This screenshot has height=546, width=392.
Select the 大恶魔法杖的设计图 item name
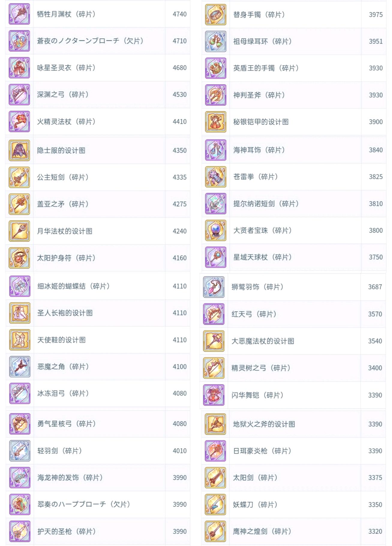coord(263,341)
